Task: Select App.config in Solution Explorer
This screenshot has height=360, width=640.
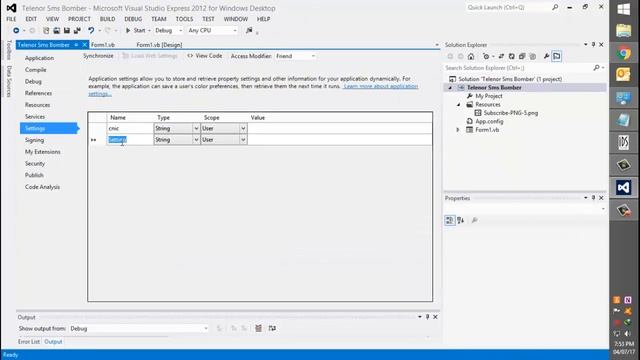Action: 489,121
